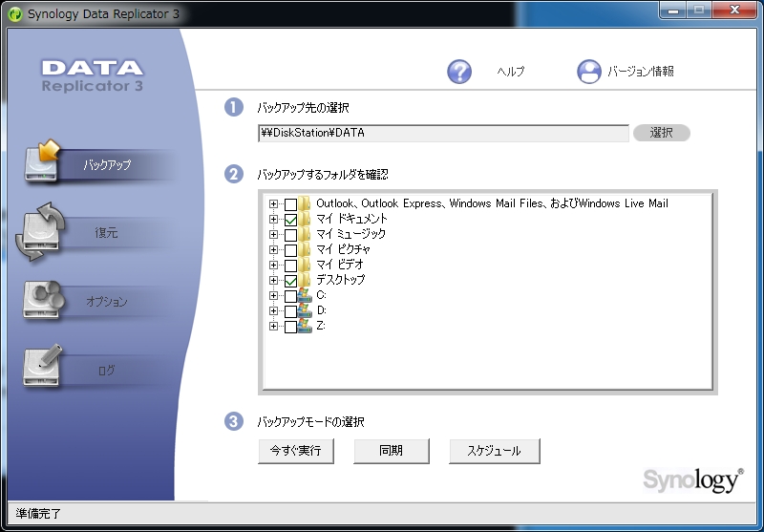Expand the D: drive tree node
Screen dimensions: 764x532
273,310
